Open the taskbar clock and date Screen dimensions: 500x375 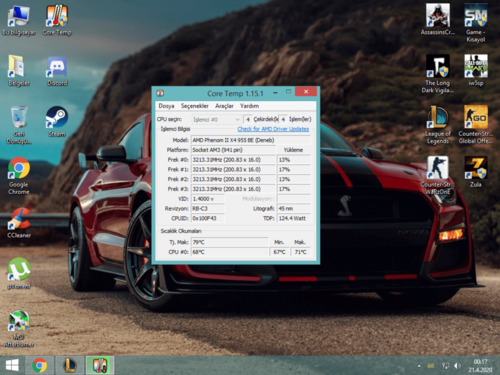tap(480, 365)
